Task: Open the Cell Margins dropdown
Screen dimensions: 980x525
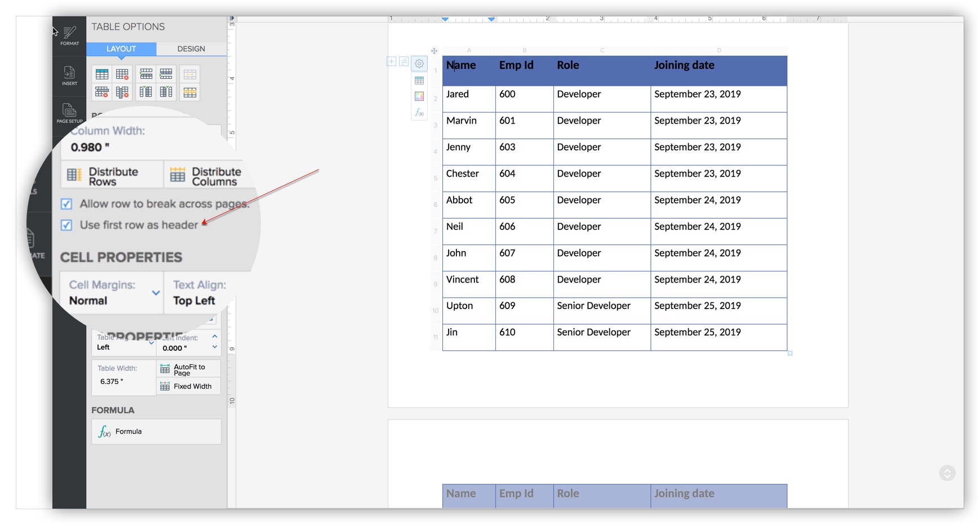Action: (x=156, y=293)
